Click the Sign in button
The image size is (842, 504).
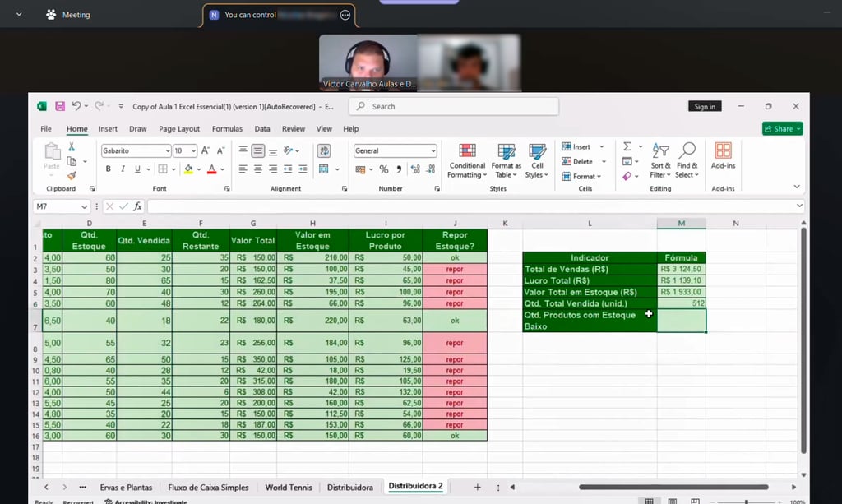705,106
